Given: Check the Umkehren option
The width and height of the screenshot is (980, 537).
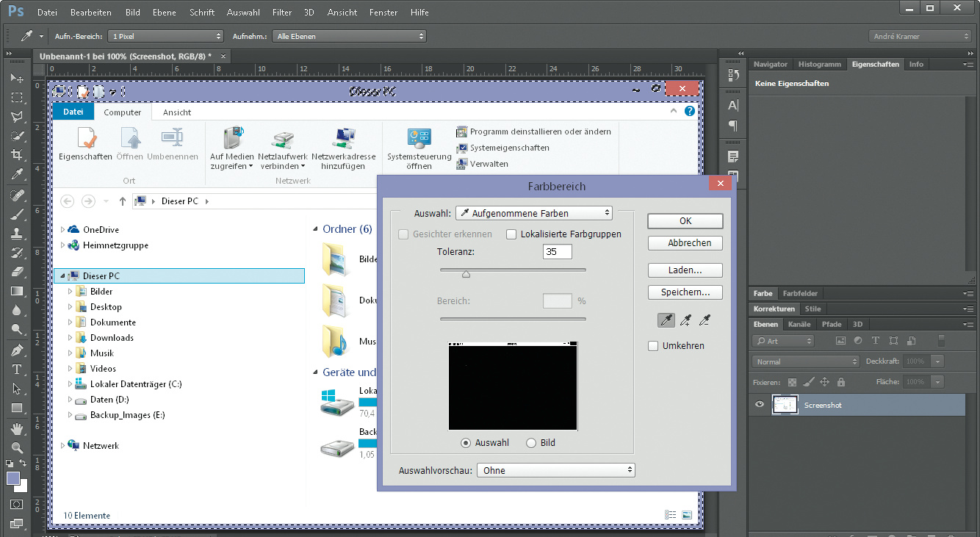Looking at the screenshot, I should [653, 346].
